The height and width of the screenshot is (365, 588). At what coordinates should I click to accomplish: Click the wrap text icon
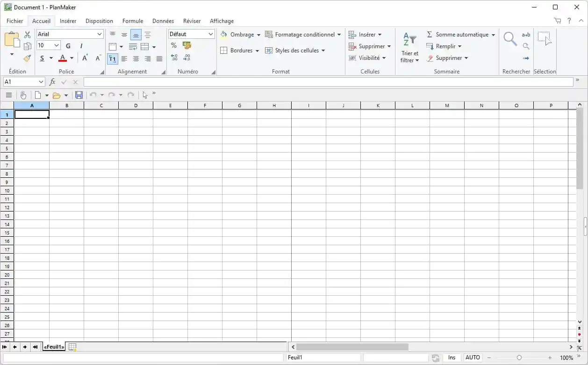tap(133, 47)
